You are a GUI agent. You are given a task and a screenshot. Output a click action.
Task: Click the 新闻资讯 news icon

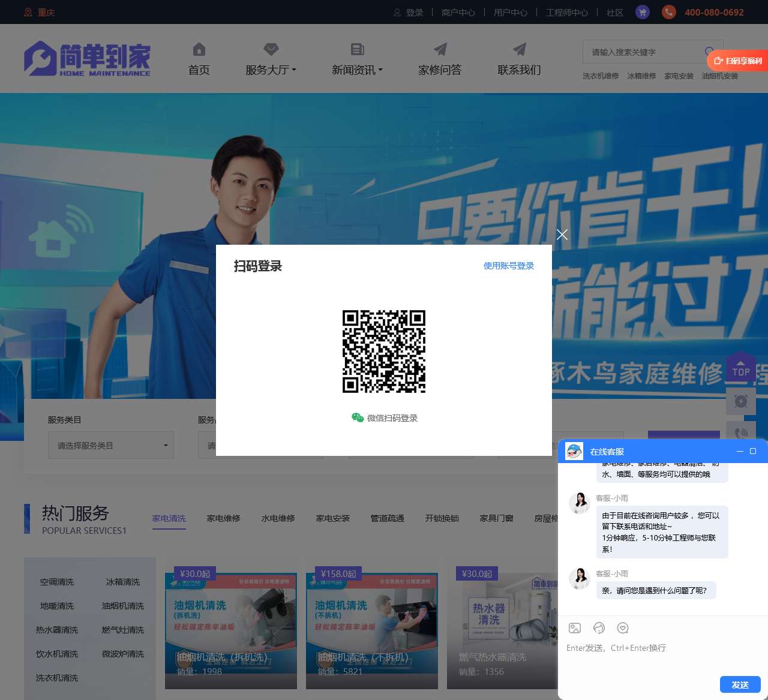[357, 49]
